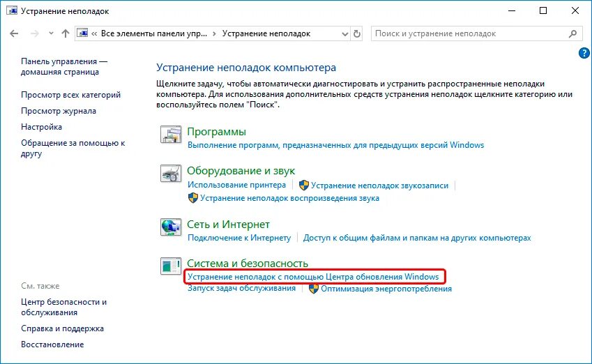Open the recent locations dropdown arrow

pyautogui.click(x=51, y=33)
